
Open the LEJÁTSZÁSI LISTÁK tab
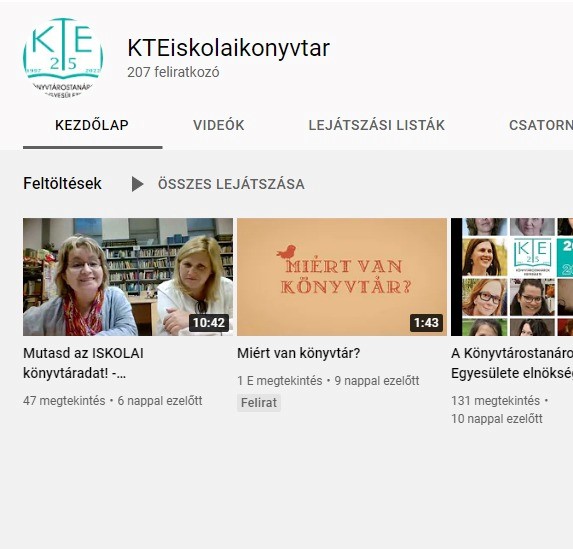click(x=376, y=125)
